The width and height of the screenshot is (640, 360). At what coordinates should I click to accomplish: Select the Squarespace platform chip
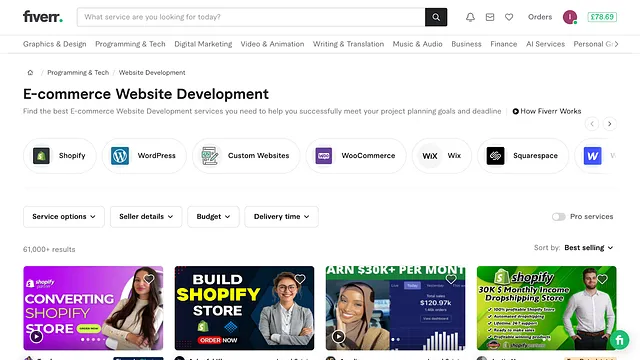click(x=523, y=156)
